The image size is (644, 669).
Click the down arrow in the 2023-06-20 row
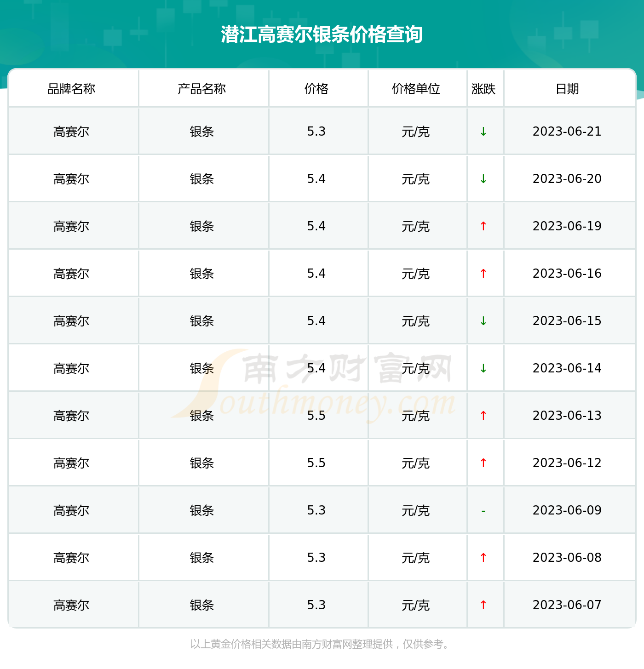coord(483,179)
